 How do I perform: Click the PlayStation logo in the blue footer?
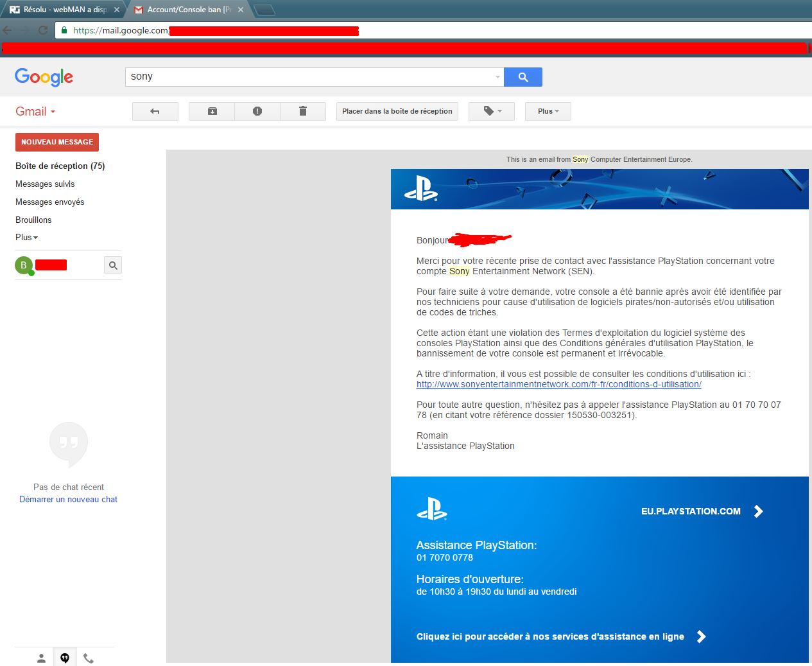[x=432, y=509]
